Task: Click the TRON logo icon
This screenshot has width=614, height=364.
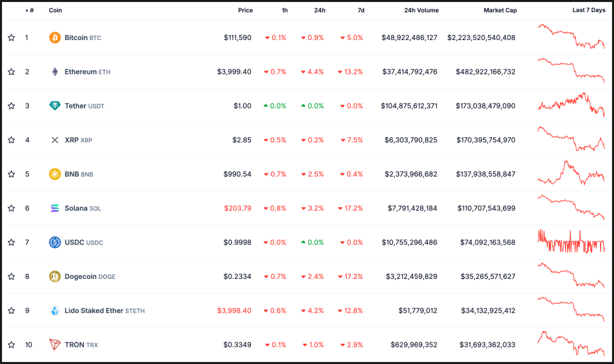Action: coord(55,344)
